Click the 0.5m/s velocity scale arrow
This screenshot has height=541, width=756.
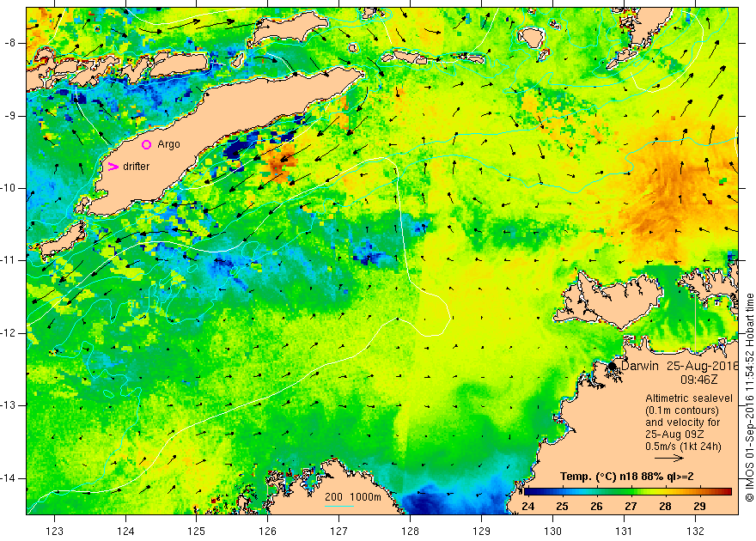(669, 459)
